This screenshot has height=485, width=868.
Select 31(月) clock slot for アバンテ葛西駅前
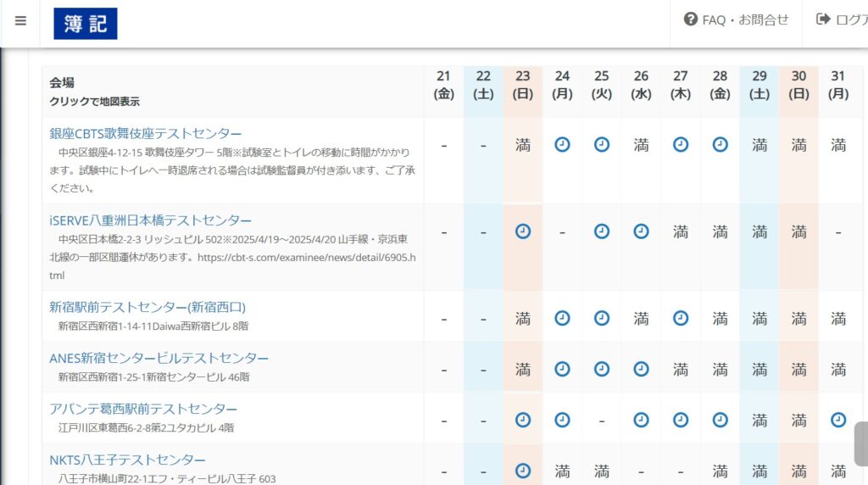(838, 421)
